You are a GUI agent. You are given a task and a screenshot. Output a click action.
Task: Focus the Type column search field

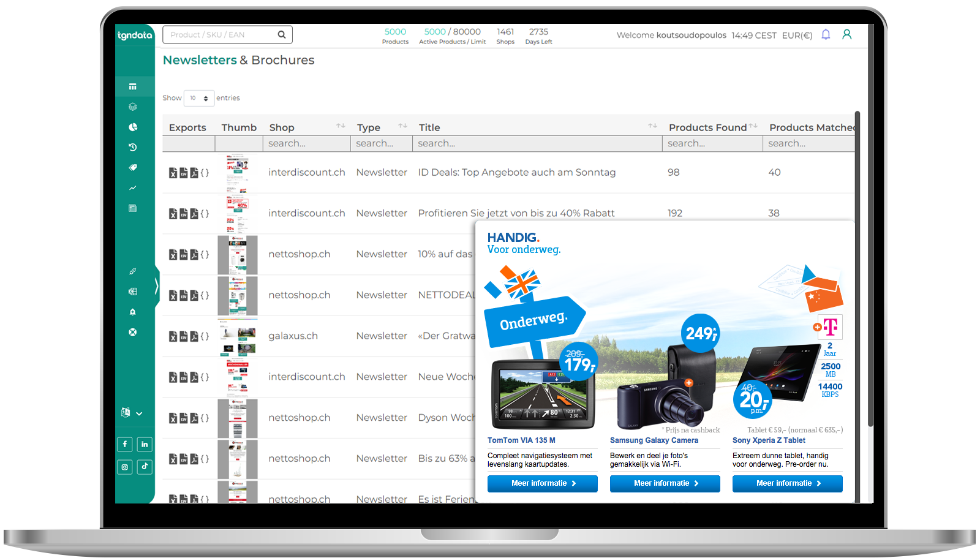(x=381, y=143)
